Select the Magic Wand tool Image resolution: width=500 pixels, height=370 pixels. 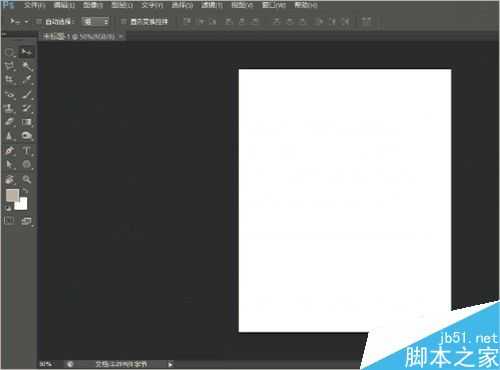click(27, 66)
